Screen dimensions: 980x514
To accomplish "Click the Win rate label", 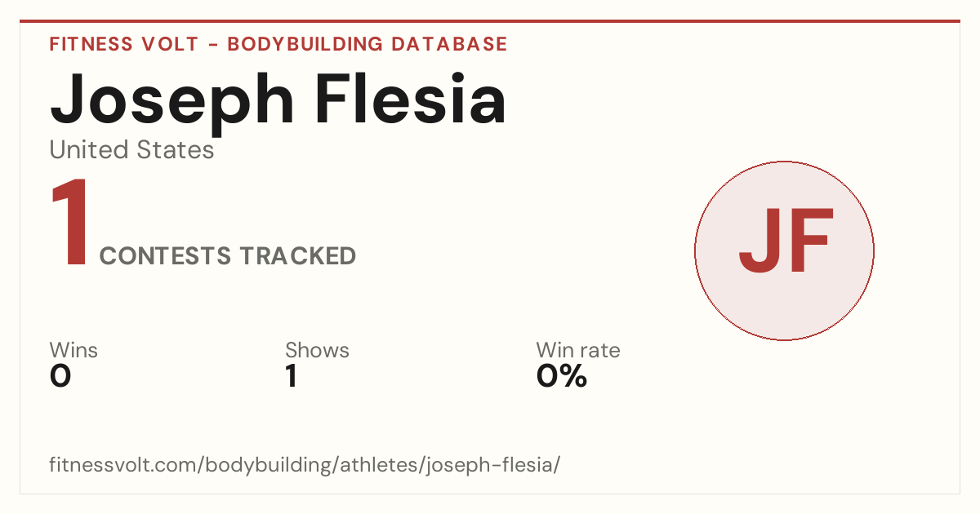I will pyautogui.click(x=578, y=350).
